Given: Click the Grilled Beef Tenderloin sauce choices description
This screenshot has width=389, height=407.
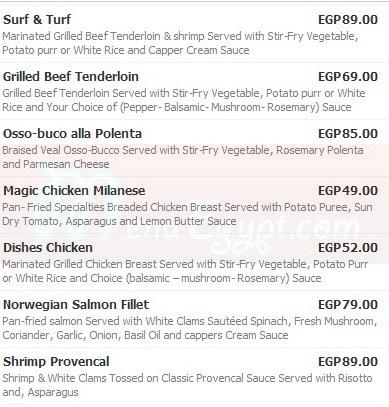Looking at the screenshot, I should point(184,100).
